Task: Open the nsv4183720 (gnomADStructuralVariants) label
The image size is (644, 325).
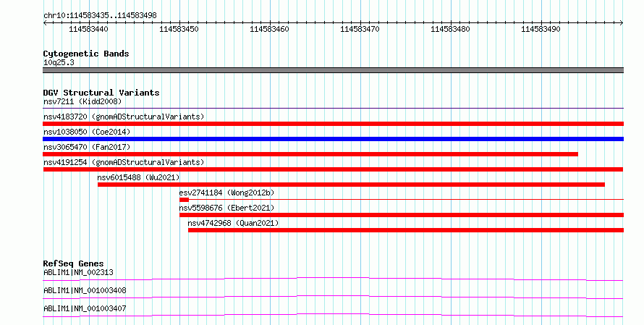Action: 124,117
